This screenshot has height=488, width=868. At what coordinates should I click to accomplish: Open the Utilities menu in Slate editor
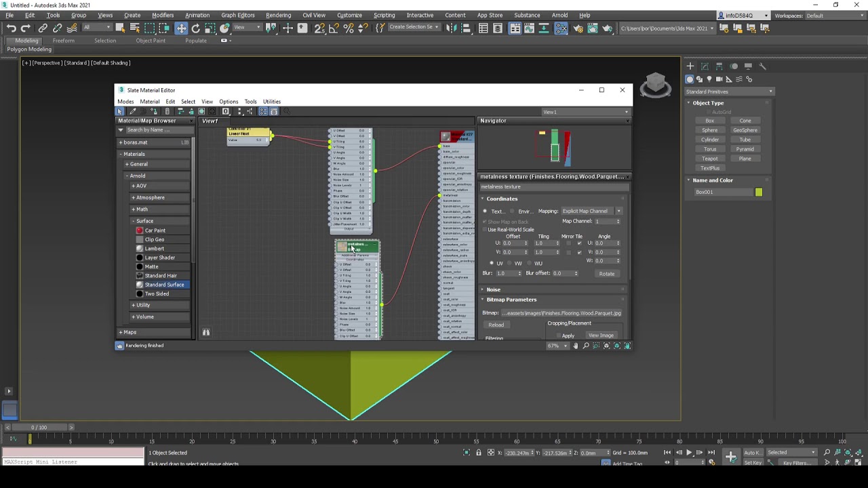click(x=272, y=102)
